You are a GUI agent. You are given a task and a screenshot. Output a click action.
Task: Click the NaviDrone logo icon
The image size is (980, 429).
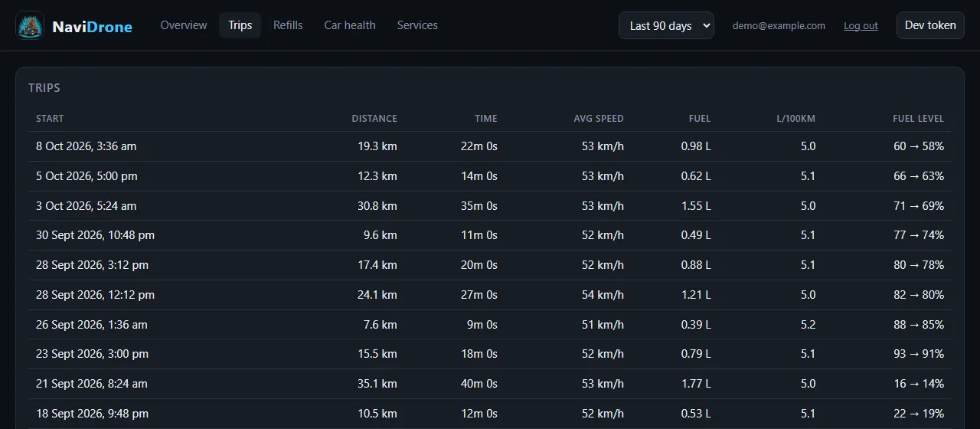pyautogui.click(x=30, y=25)
